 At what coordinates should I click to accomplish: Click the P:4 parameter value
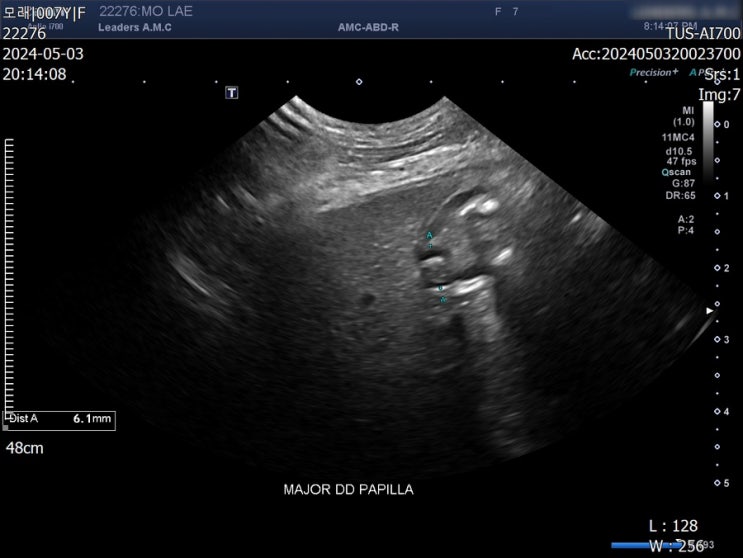tap(686, 231)
